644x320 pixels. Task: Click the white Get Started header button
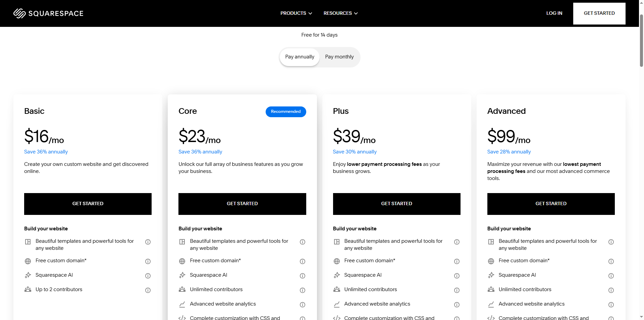[x=599, y=13]
